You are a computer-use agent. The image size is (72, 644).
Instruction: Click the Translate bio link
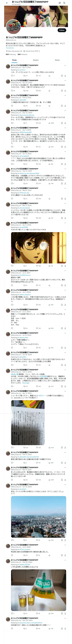10,48
